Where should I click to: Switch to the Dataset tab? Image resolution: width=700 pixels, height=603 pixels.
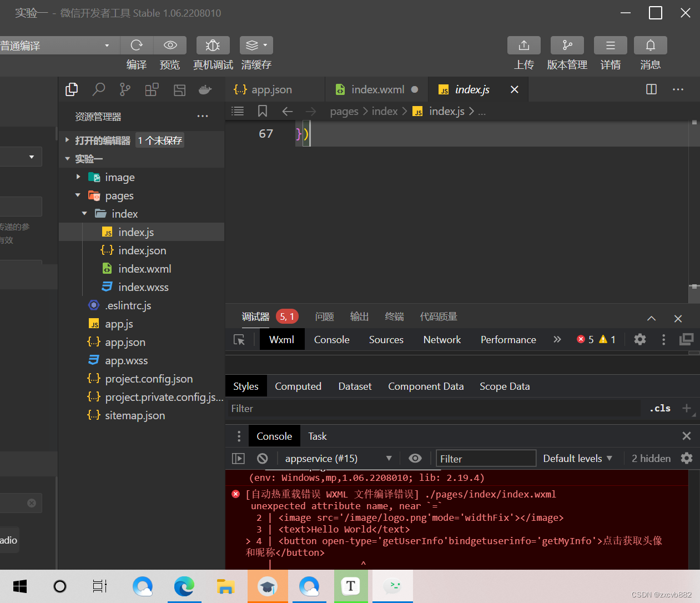coord(355,386)
